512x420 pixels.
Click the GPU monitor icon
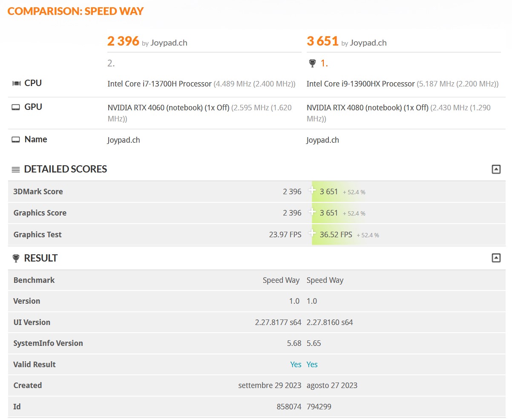pos(16,107)
